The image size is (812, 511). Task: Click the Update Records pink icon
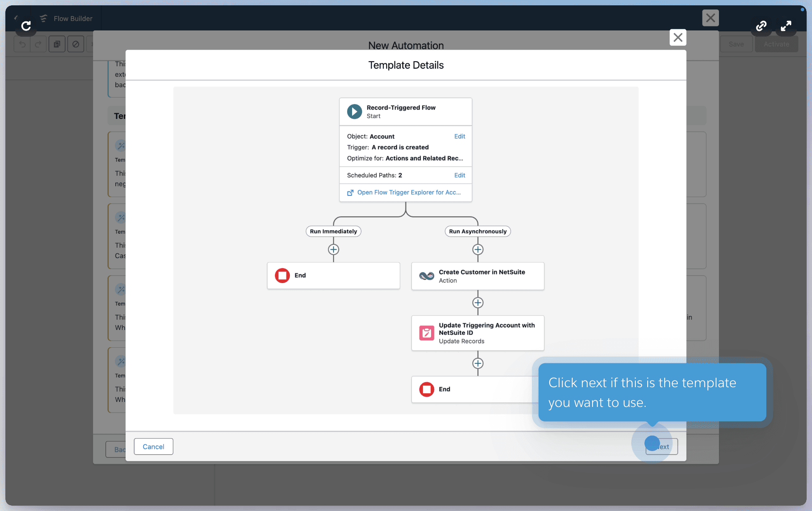pyautogui.click(x=427, y=333)
